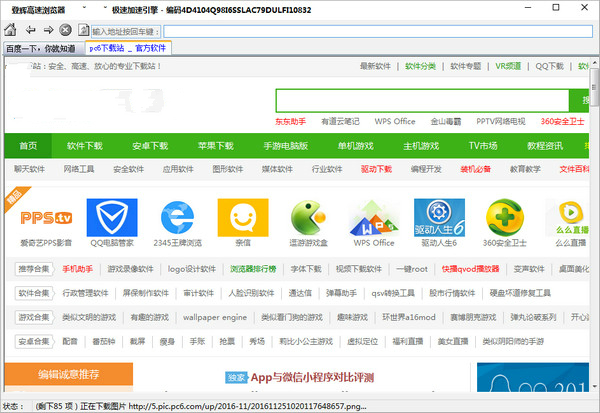600x413 pixels.
Task: Open the 亲信 smiley face icon
Action: tap(243, 217)
